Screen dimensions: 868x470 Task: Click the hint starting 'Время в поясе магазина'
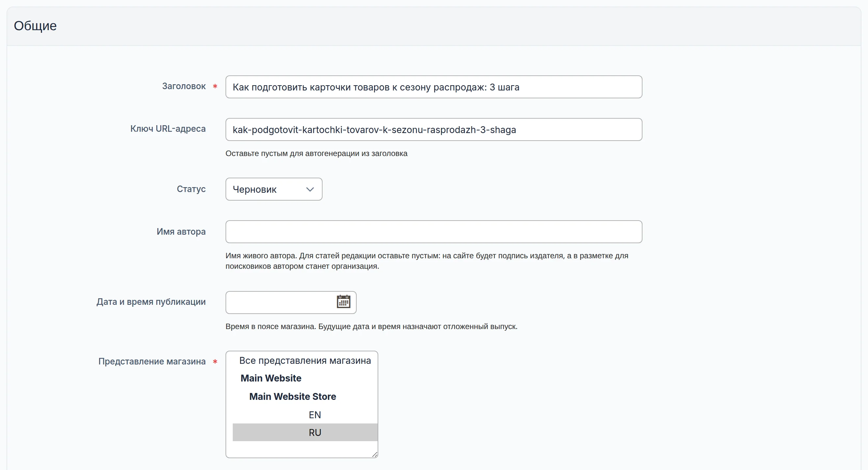click(x=371, y=326)
